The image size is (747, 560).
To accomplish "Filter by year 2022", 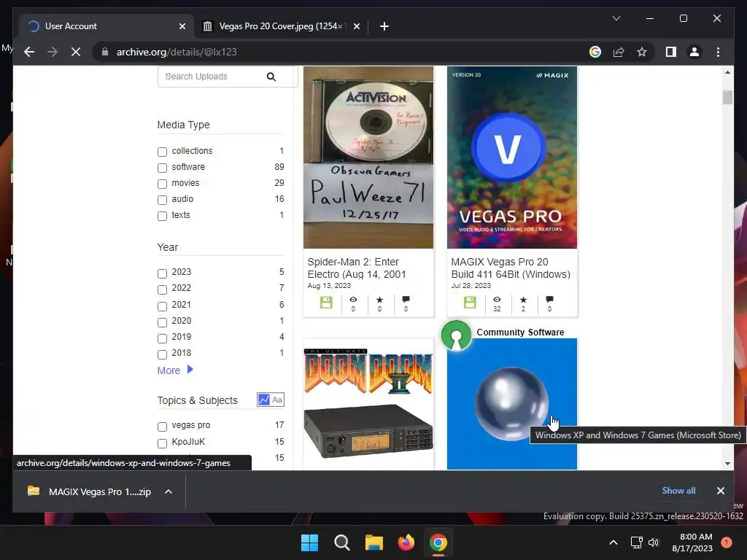I will [162, 289].
